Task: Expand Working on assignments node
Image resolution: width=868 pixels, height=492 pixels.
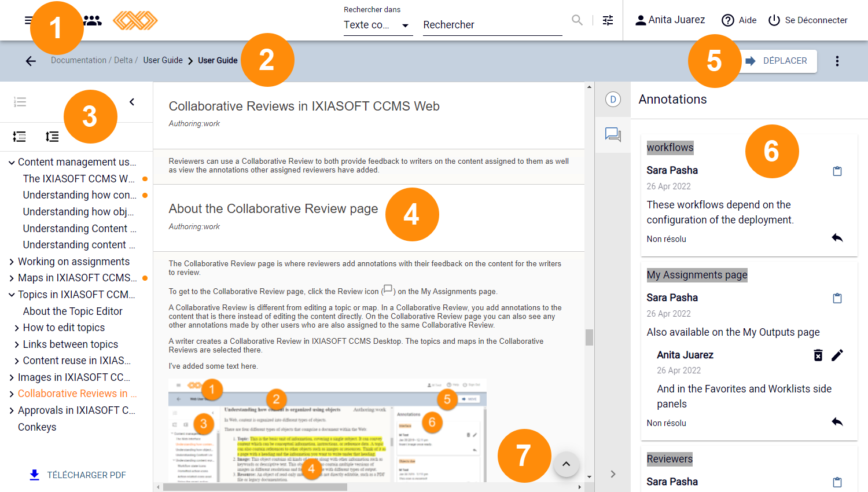Action: click(12, 262)
